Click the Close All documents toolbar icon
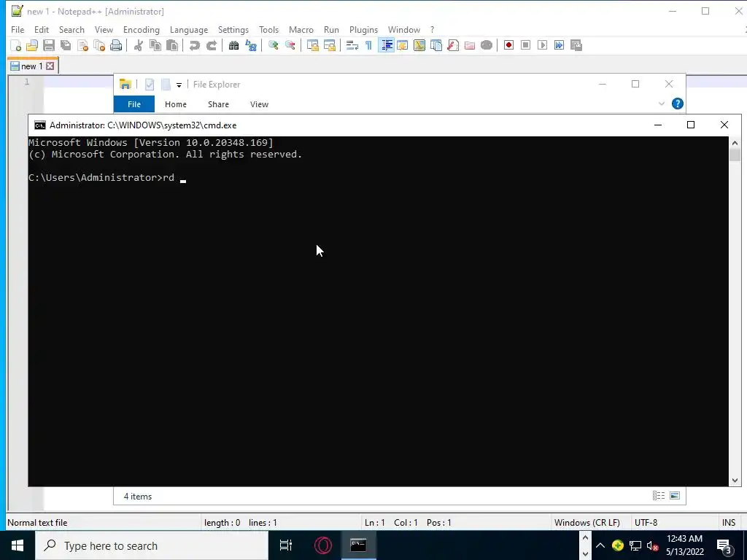Image resolution: width=747 pixels, height=560 pixels. pos(99,45)
